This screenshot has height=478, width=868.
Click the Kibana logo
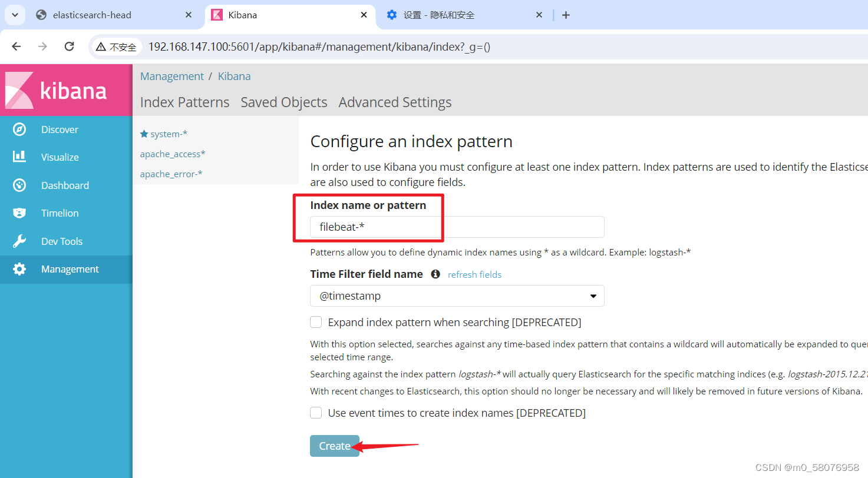66,90
